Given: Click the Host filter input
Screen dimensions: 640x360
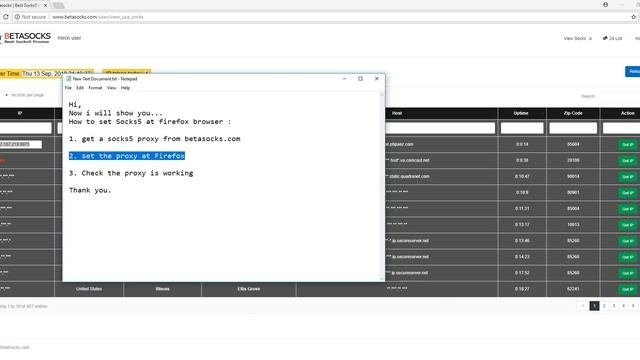Looking at the screenshot, I should point(440,128).
